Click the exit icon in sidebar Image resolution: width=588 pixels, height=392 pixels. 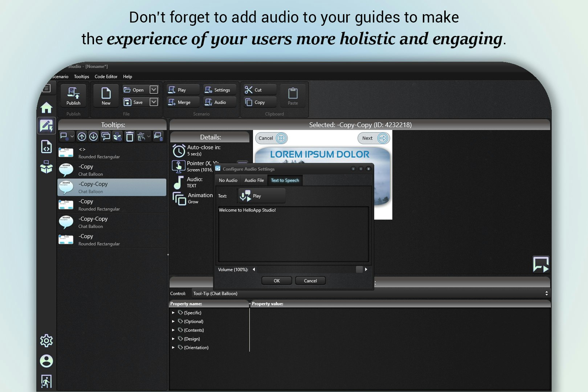point(46,381)
